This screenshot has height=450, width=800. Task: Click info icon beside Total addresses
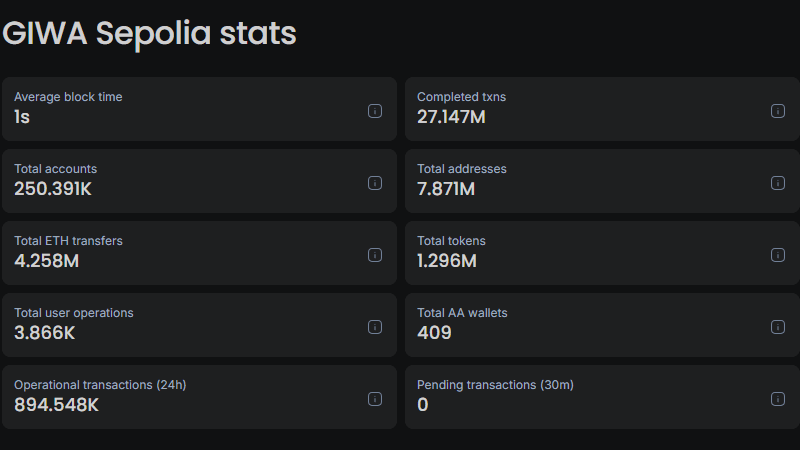[778, 183]
